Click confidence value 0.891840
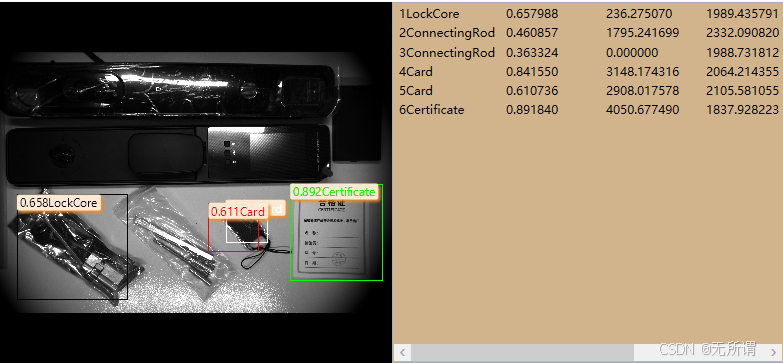783x363 pixels. 532,109
